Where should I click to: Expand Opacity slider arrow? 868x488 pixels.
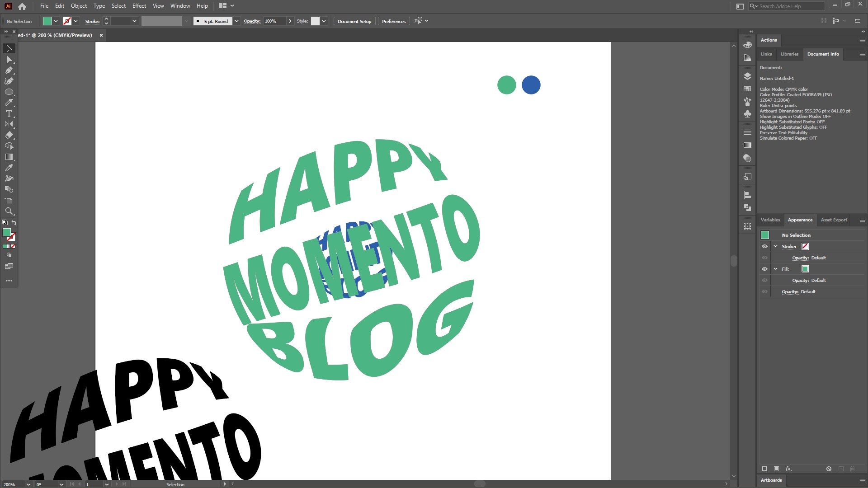click(290, 21)
